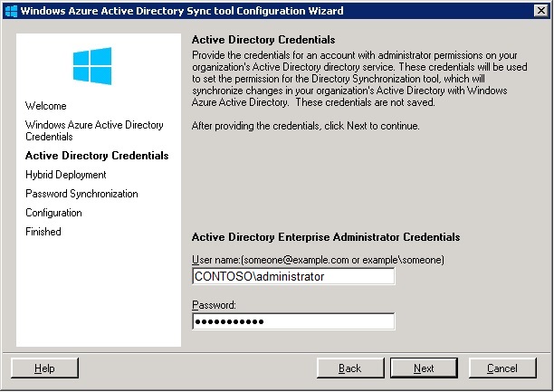Focus the User name input field
554x392 pixels.
[x=293, y=276]
